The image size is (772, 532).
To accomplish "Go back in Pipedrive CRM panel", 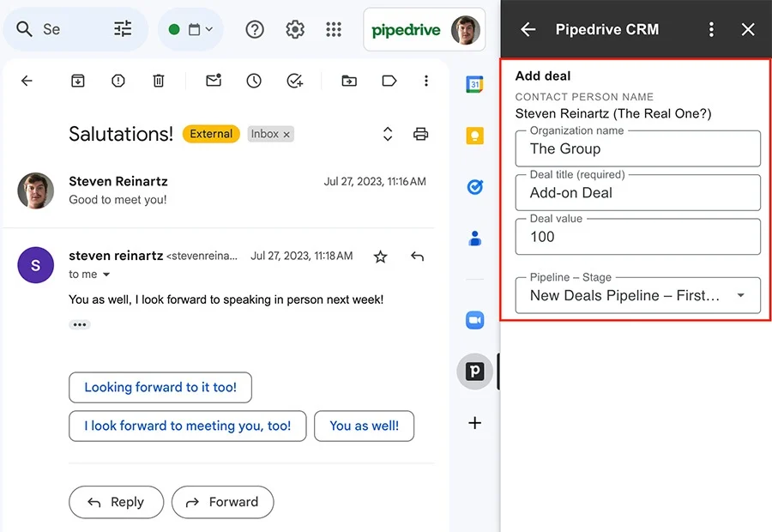I will (528, 29).
